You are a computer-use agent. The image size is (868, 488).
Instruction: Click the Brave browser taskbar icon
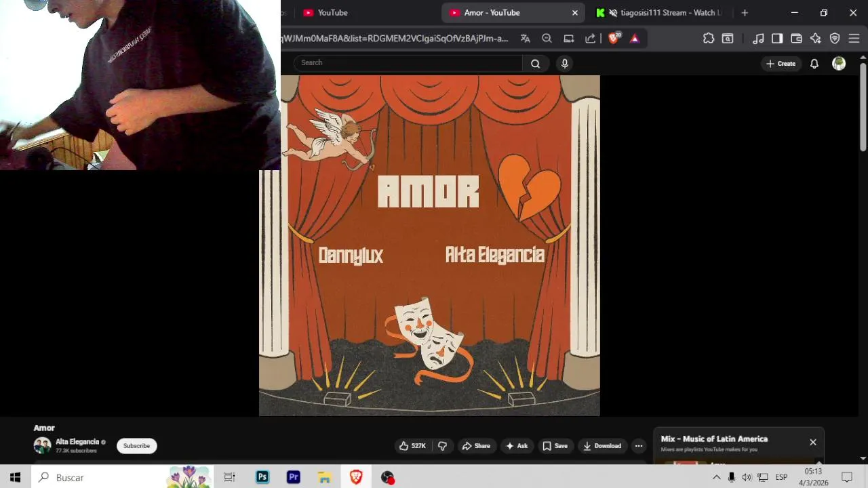coord(356,477)
